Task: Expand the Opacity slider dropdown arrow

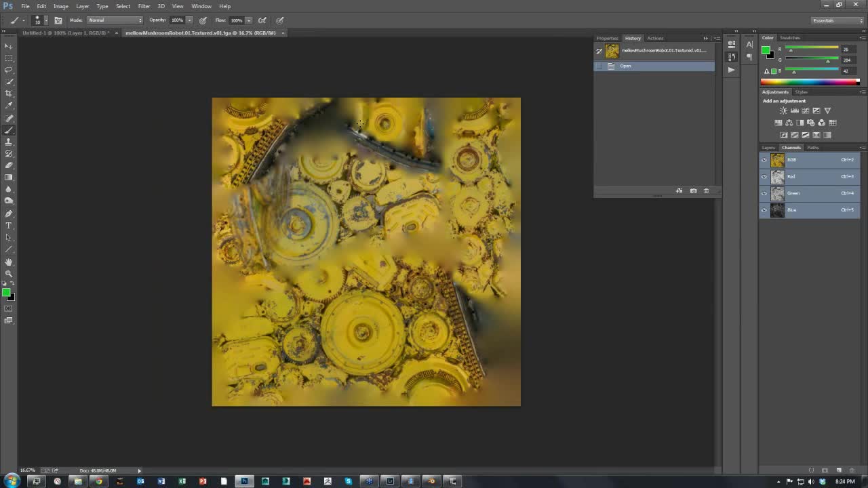Action: tap(189, 20)
